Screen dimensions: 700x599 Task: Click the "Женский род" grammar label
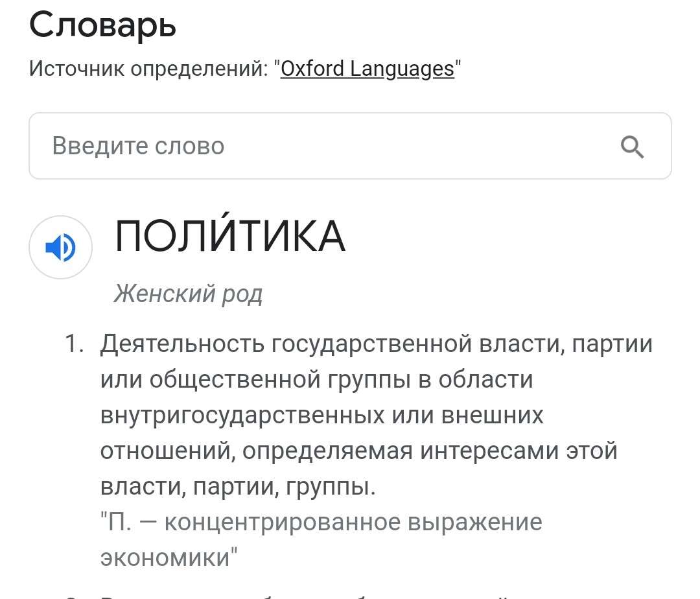188,294
